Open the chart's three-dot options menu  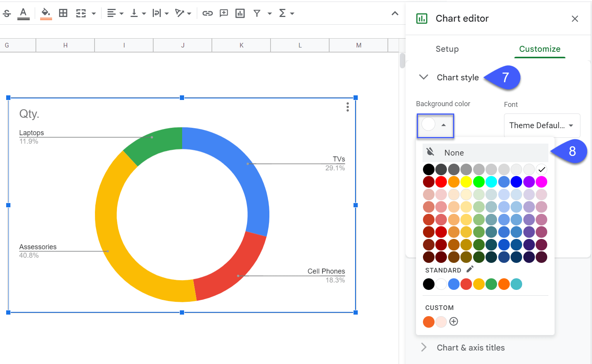pos(348,107)
